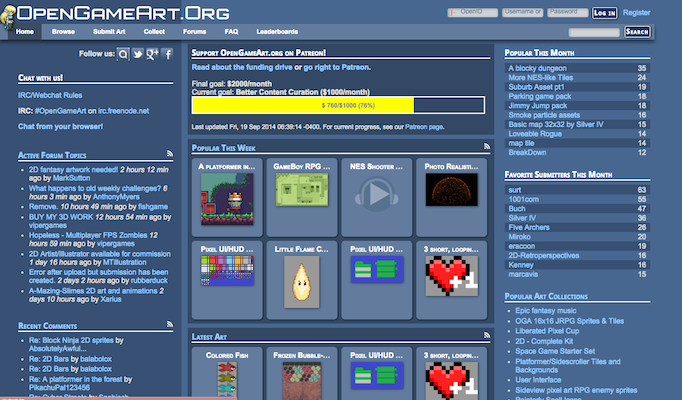The width and height of the screenshot is (682, 400).
Task: Click the Search button
Action: coord(637,32)
